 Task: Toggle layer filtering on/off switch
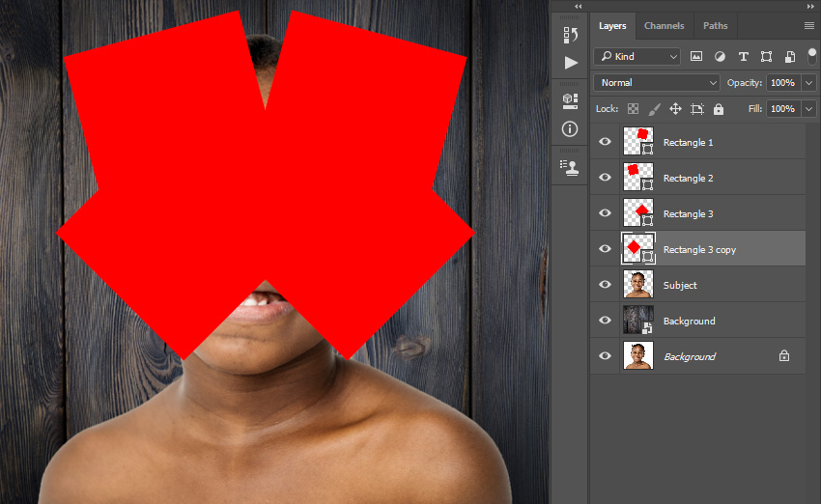812,56
